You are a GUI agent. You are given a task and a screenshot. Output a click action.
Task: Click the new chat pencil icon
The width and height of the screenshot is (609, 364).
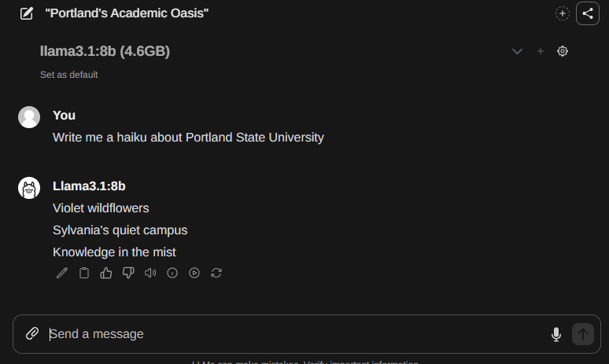tap(27, 13)
